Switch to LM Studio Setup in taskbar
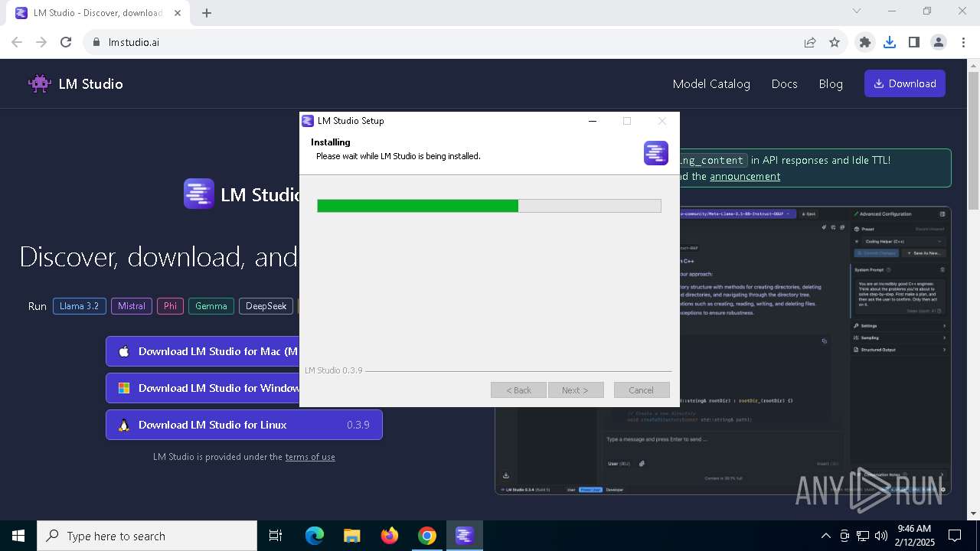The height and width of the screenshot is (551, 980). [x=465, y=536]
